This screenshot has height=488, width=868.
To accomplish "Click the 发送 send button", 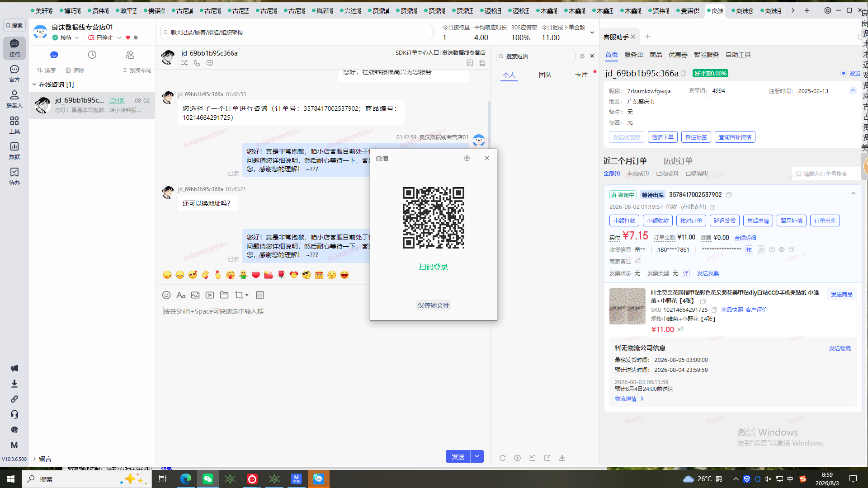I will coord(458,456).
